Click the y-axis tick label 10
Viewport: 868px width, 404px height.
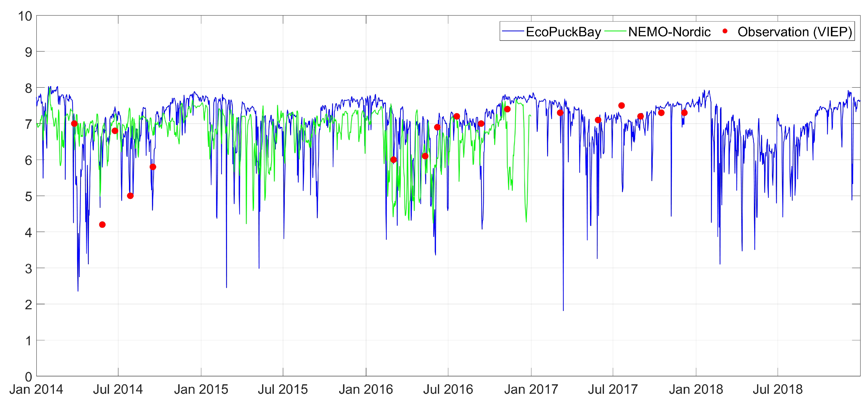(25, 16)
